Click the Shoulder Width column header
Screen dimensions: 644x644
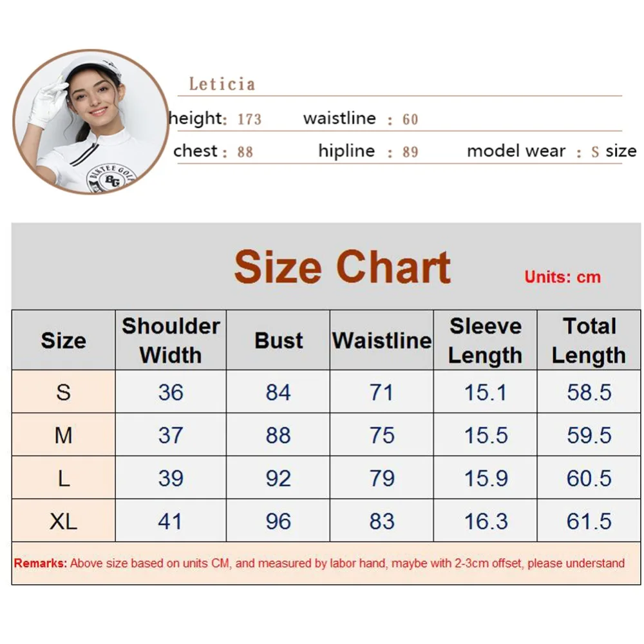click(171, 340)
